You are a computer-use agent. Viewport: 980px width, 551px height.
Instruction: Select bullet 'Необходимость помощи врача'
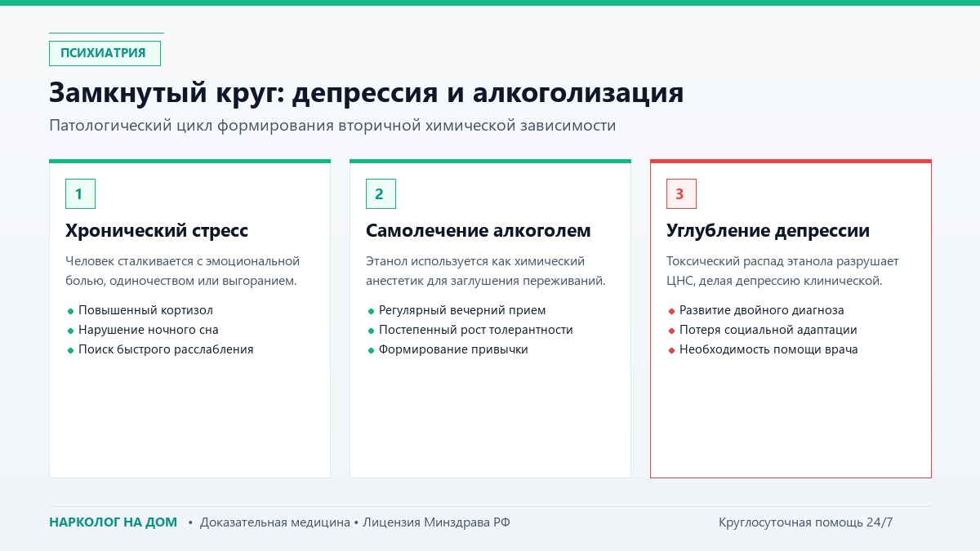pyautogui.click(x=768, y=349)
